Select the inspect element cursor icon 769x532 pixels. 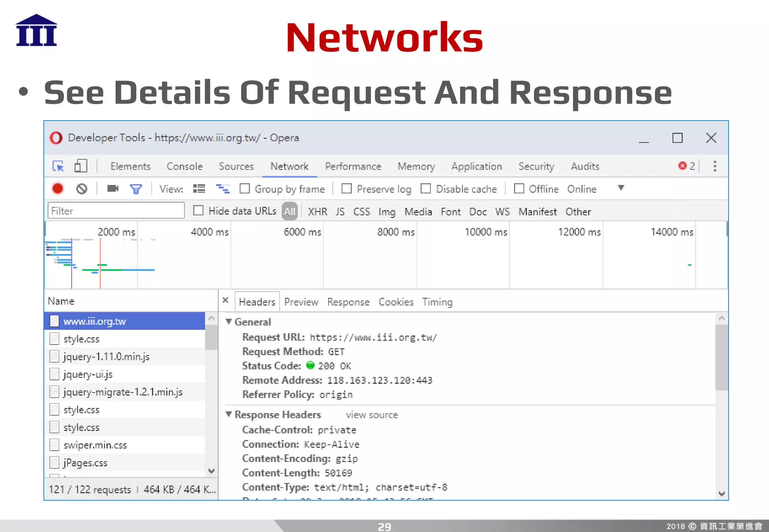point(58,166)
